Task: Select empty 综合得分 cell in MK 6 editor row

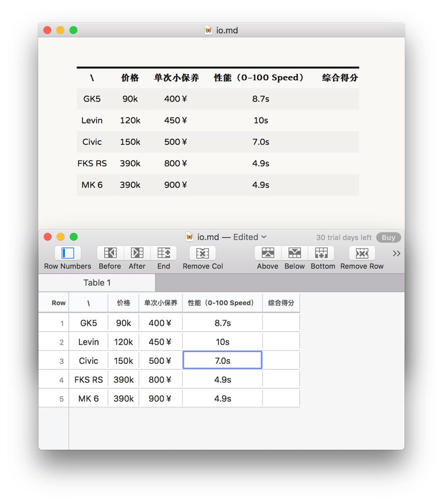Action: point(281,398)
